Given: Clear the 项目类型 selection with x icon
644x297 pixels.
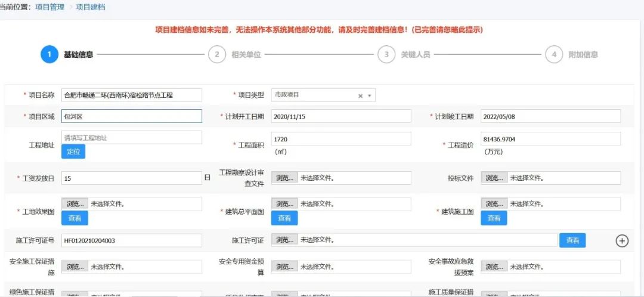Looking at the screenshot, I should (360, 95).
